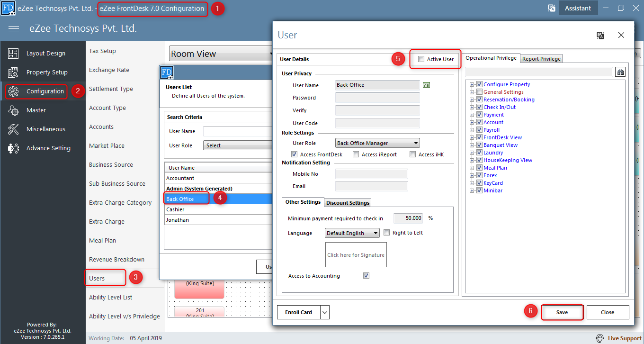
Task: Click the Mobile No input field
Action: pos(372,174)
